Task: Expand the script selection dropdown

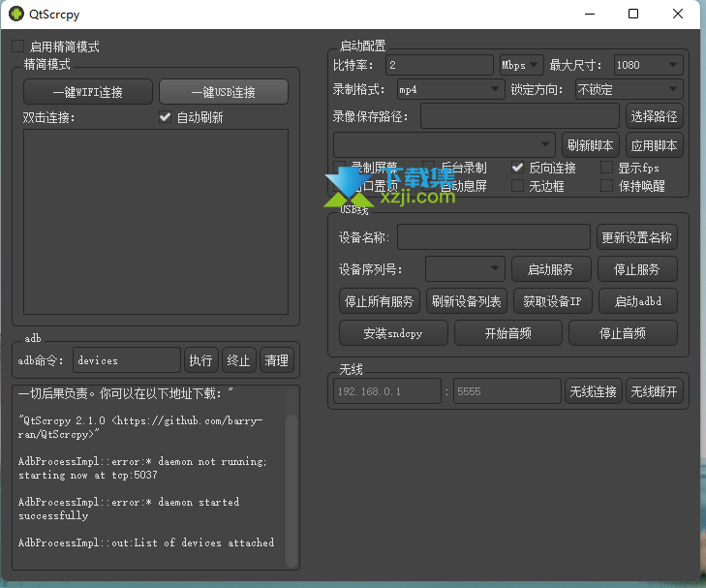Action: (x=444, y=144)
